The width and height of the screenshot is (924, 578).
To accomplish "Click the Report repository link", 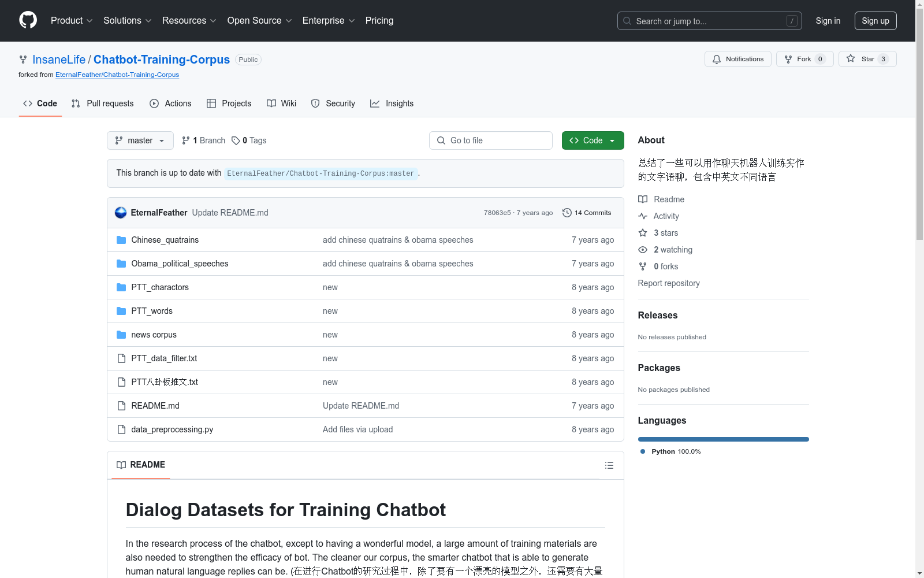I will click(669, 283).
